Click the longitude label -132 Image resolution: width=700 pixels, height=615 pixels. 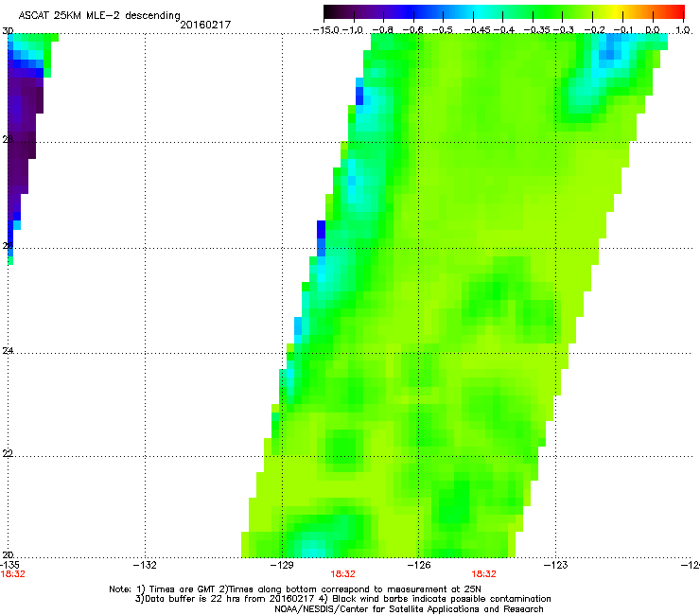click(x=145, y=565)
